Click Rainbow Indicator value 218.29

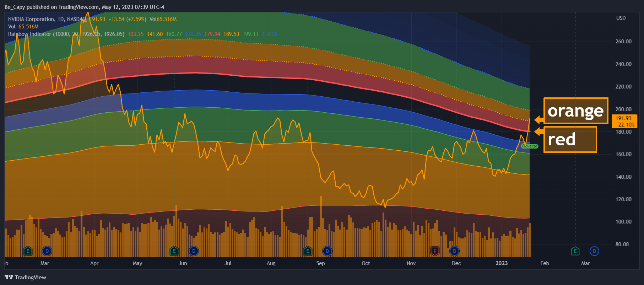click(x=270, y=34)
